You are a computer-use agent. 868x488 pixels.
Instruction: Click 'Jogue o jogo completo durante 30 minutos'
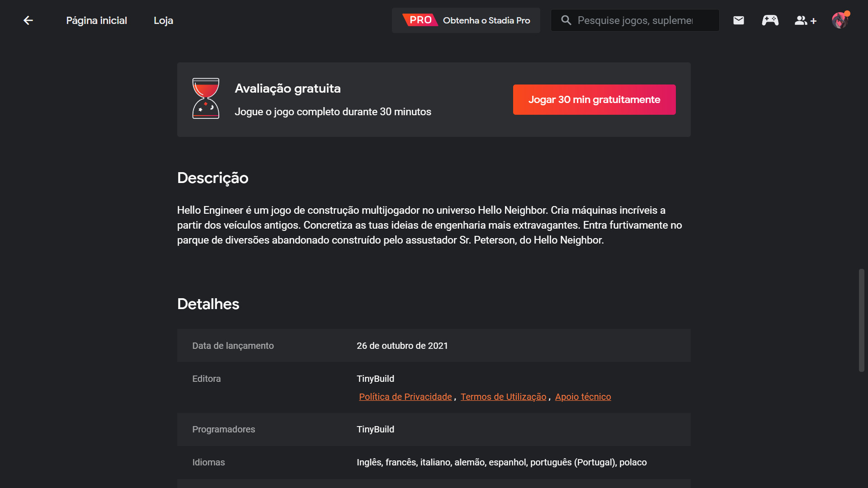[333, 112]
